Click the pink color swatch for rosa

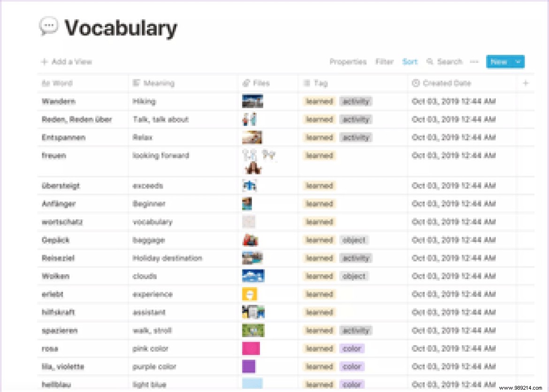point(251,348)
